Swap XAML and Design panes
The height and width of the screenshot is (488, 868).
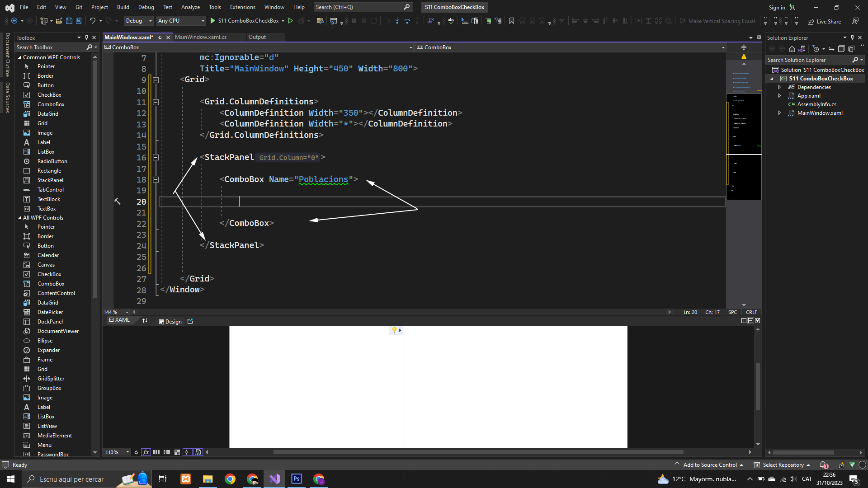145,321
